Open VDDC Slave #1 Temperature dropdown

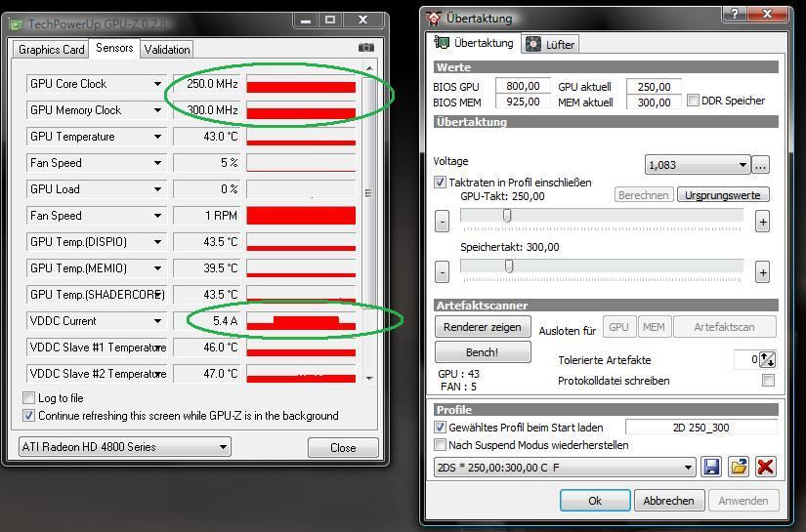click(157, 348)
